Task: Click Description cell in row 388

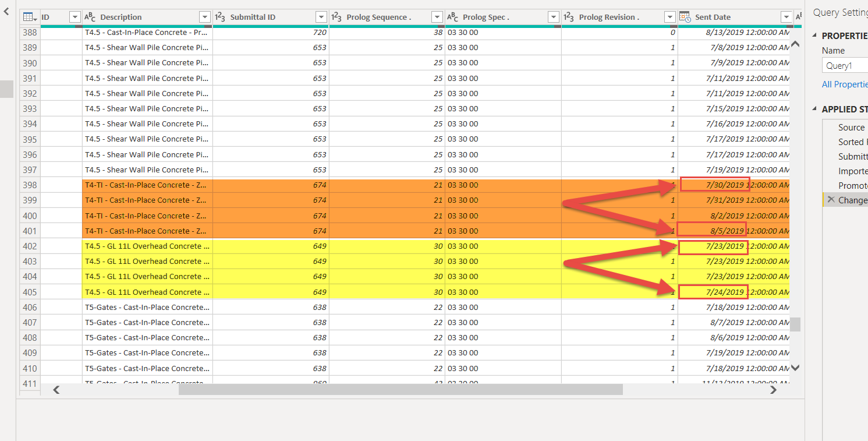Action: pyautogui.click(x=147, y=33)
